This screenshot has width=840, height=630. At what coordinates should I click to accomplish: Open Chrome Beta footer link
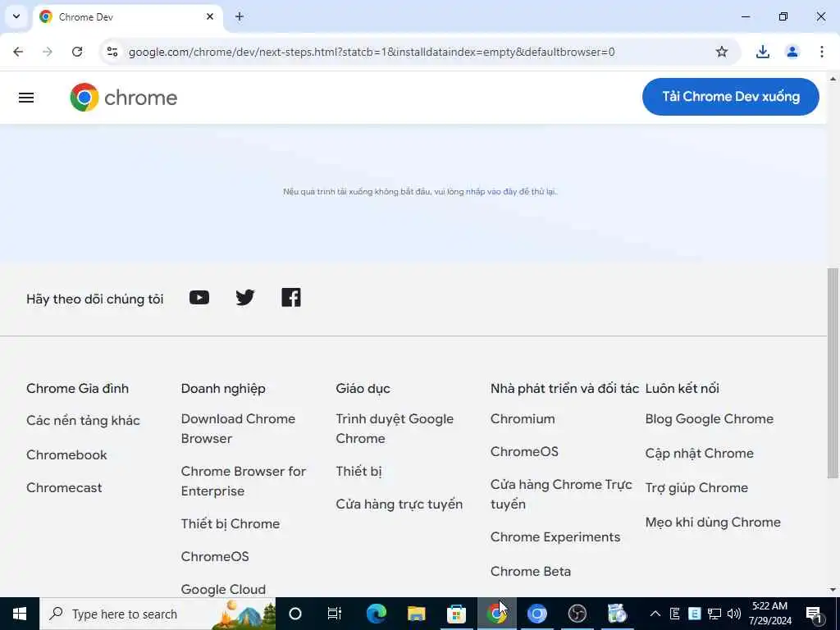(x=531, y=572)
